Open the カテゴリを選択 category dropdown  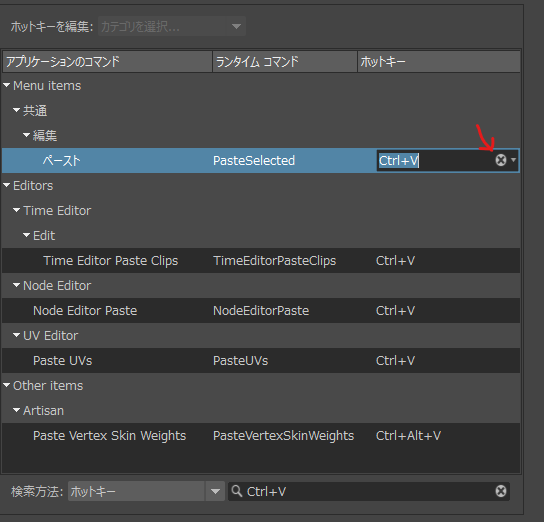172,26
